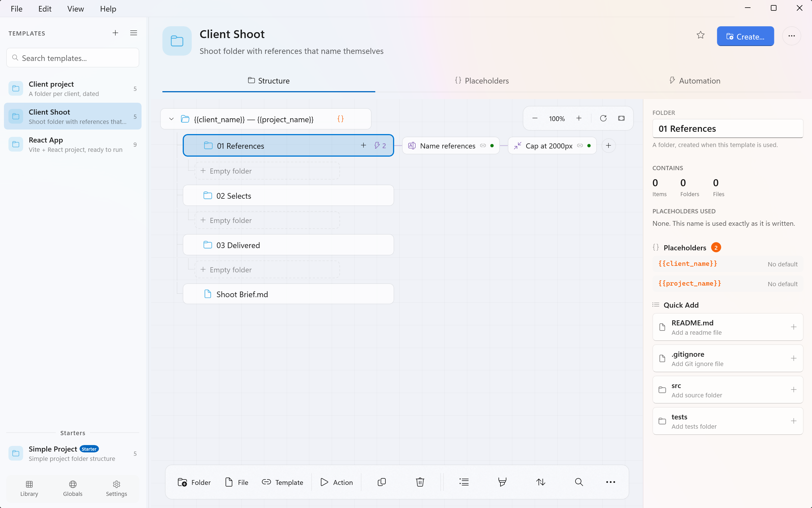Reset the canvas view with refresh icon
Screen dimensions: 812x508
[603, 118]
